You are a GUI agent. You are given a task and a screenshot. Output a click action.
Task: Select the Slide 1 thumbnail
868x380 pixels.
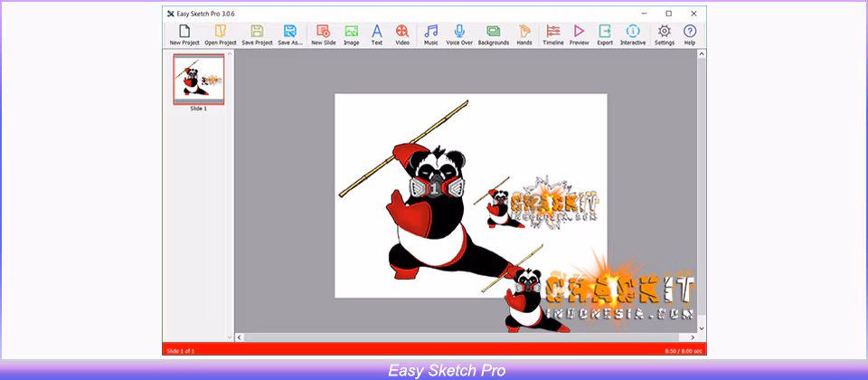click(x=199, y=80)
